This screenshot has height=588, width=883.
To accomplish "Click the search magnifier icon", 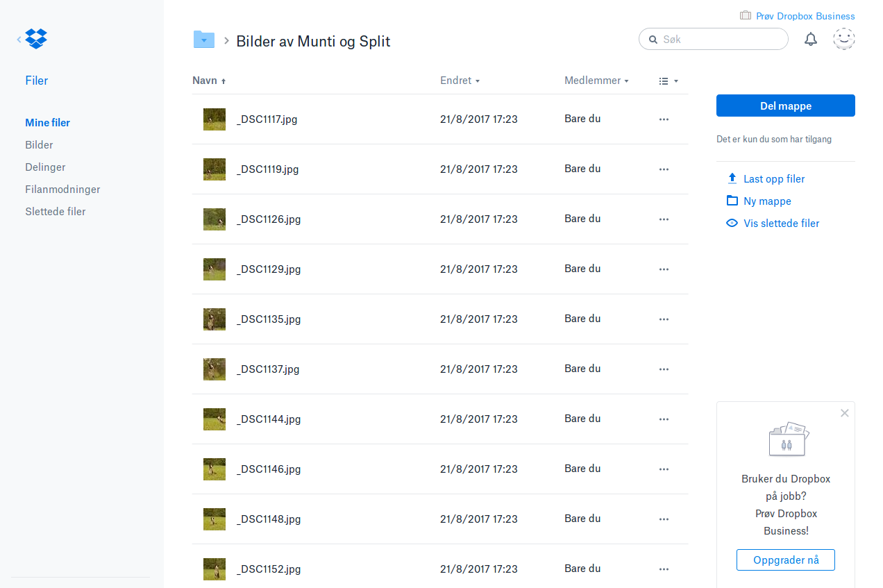I will (653, 40).
